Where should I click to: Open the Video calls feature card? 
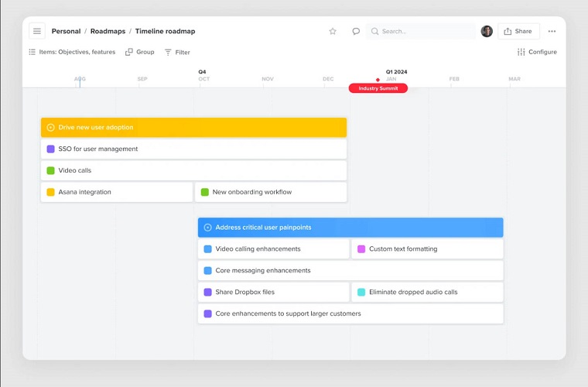coord(193,170)
